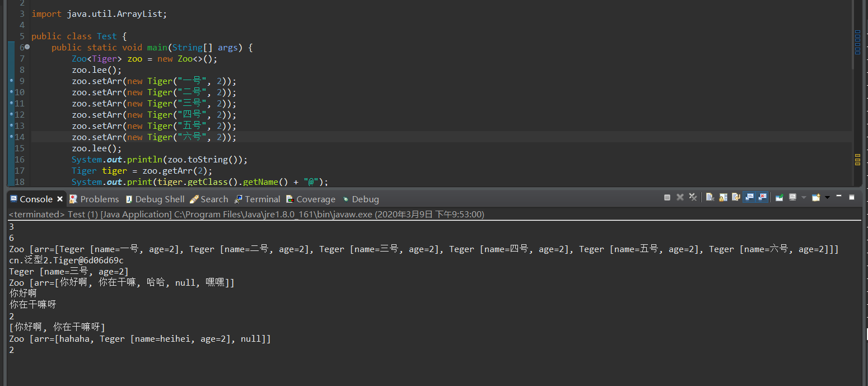Click the 'System.out.println(zoo.toString());' line

point(160,159)
